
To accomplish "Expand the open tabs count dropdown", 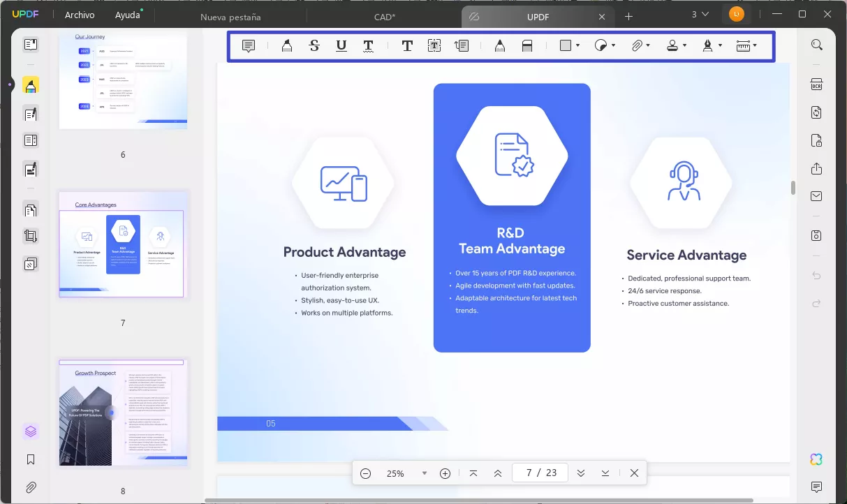I will tap(700, 15).
